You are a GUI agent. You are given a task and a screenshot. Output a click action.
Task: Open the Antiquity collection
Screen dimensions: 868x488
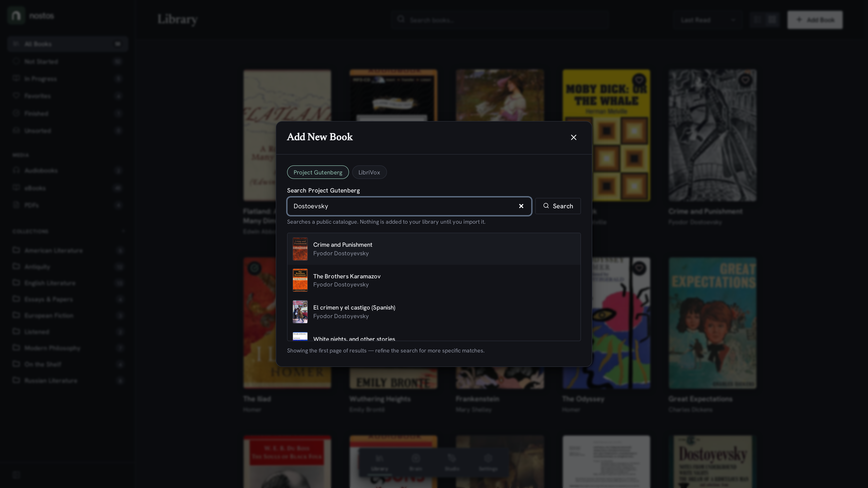tap(67, 267)
